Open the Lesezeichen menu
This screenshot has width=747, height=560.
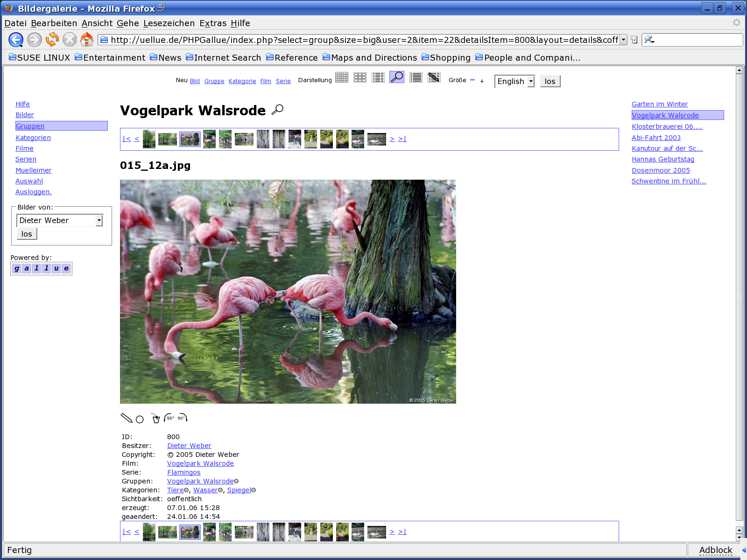point(169,23)
